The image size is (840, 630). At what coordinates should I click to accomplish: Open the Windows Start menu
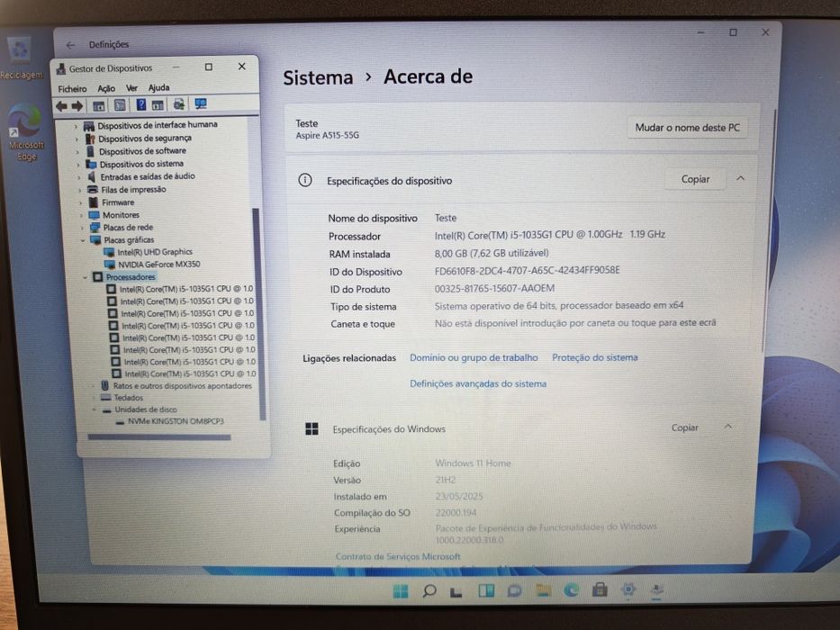pyautogui.click(x=400, y=591)
